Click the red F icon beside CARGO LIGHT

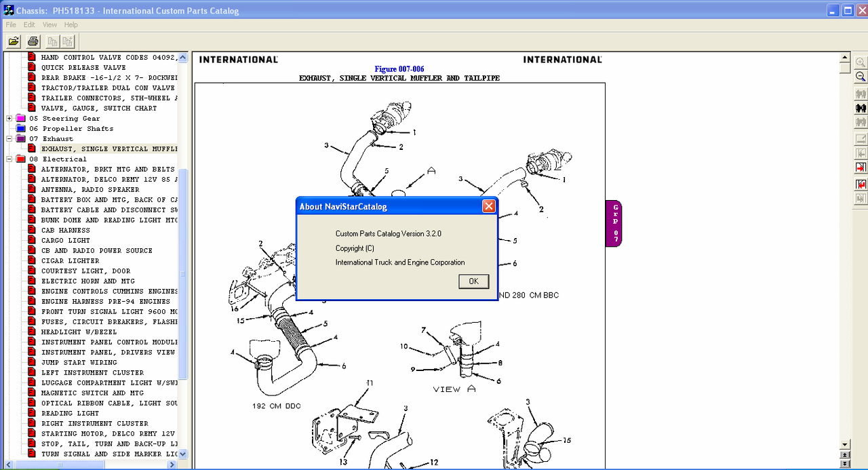pyautogui.click(x=32, y=240)
